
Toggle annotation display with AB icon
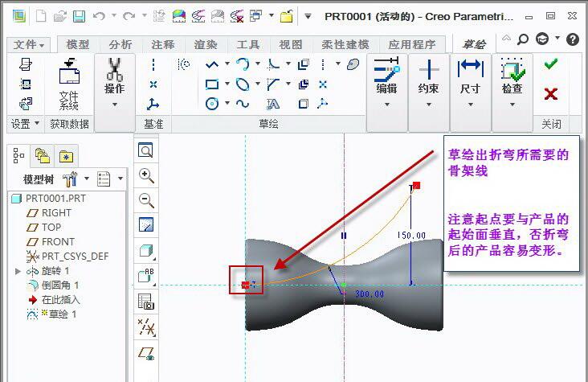point(146,276)
